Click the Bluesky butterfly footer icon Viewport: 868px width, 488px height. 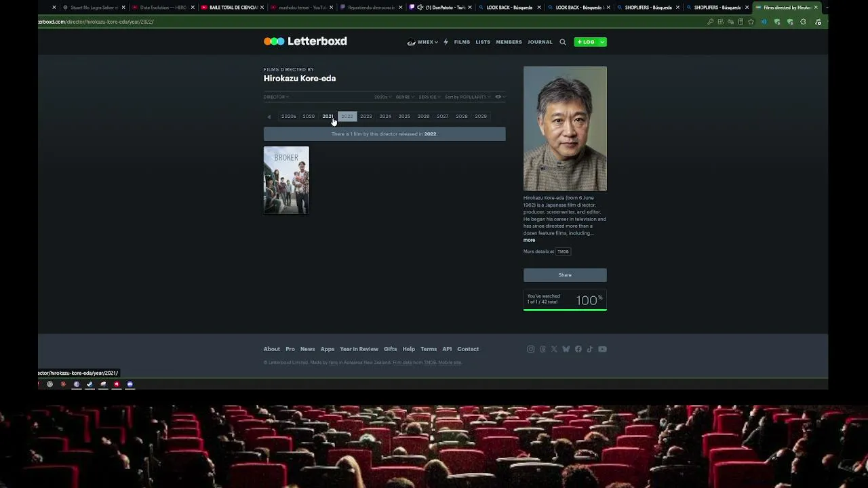[x=566, y=349]
